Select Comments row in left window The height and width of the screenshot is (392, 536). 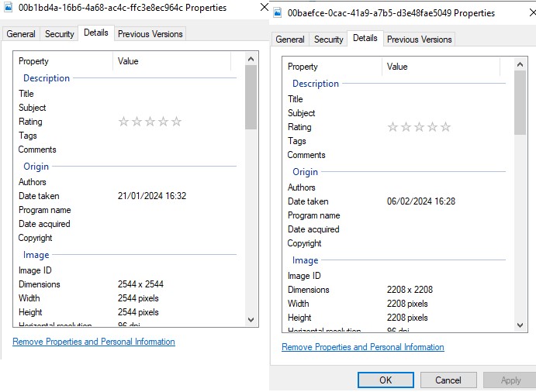[x=127, y=150]
